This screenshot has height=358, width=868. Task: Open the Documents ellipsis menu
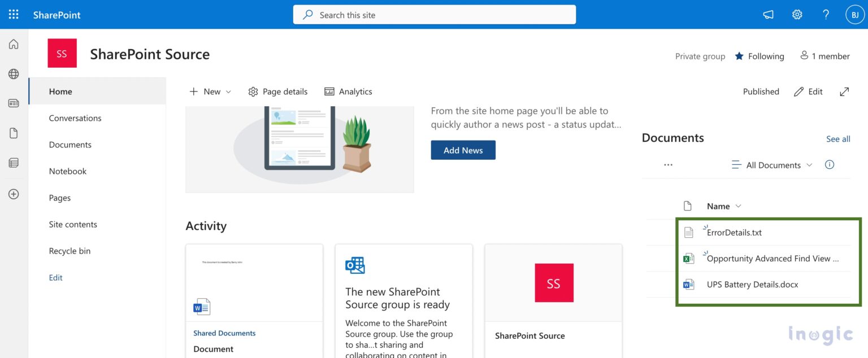tap(668, 164)
